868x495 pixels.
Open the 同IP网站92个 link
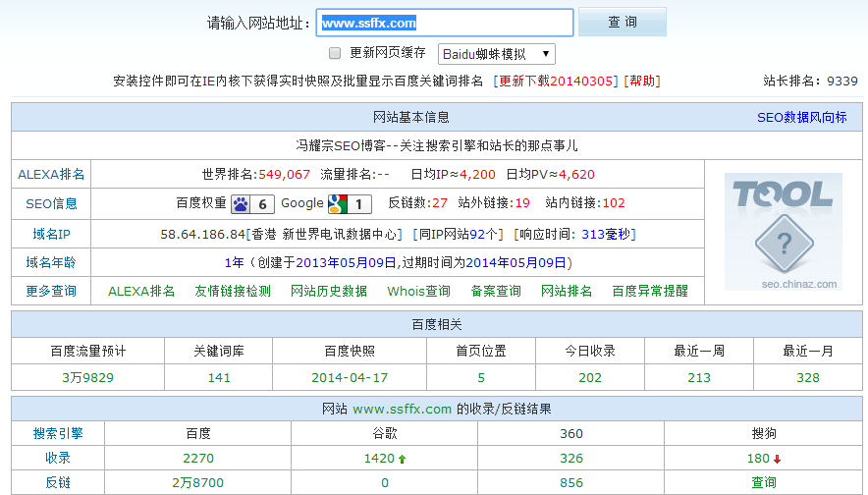pyautogui.click(x=459, y=234)
